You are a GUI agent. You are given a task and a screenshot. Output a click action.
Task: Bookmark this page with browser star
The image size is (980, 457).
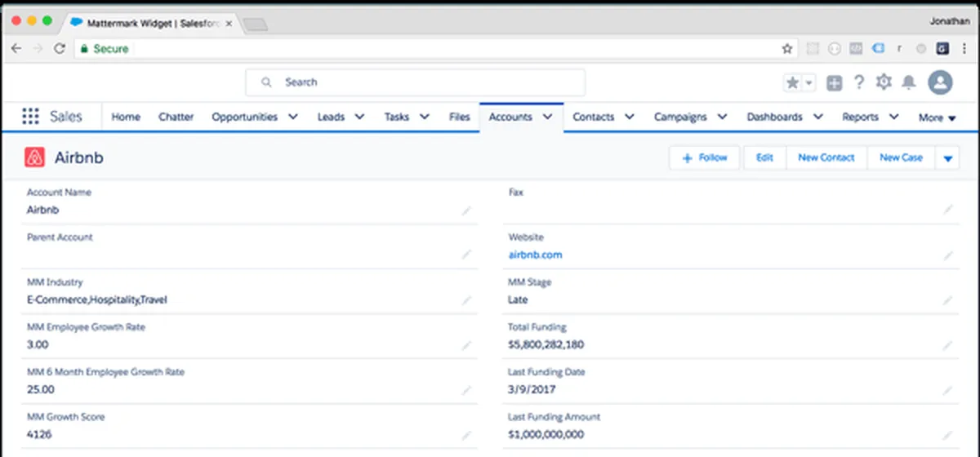[787, 49]
